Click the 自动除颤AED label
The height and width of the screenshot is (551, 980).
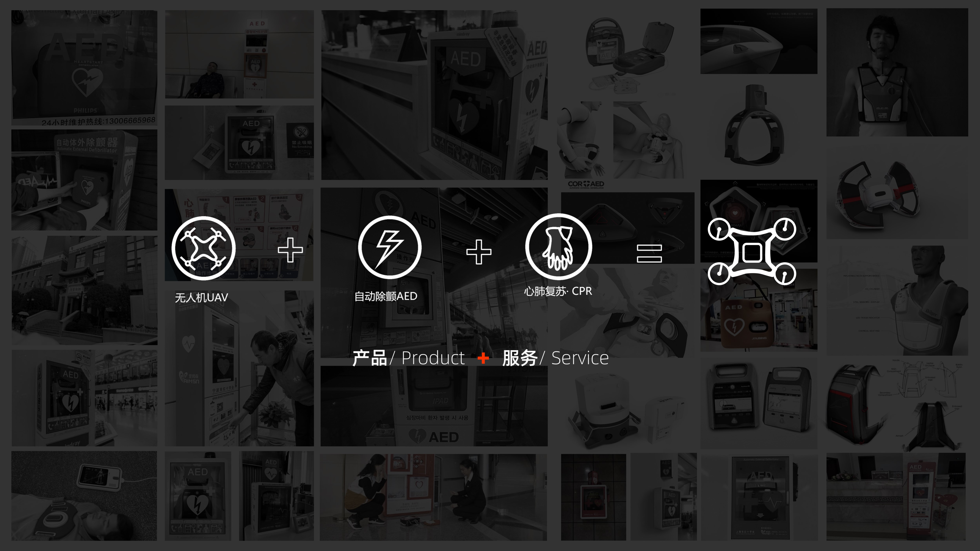click(386, 296)
